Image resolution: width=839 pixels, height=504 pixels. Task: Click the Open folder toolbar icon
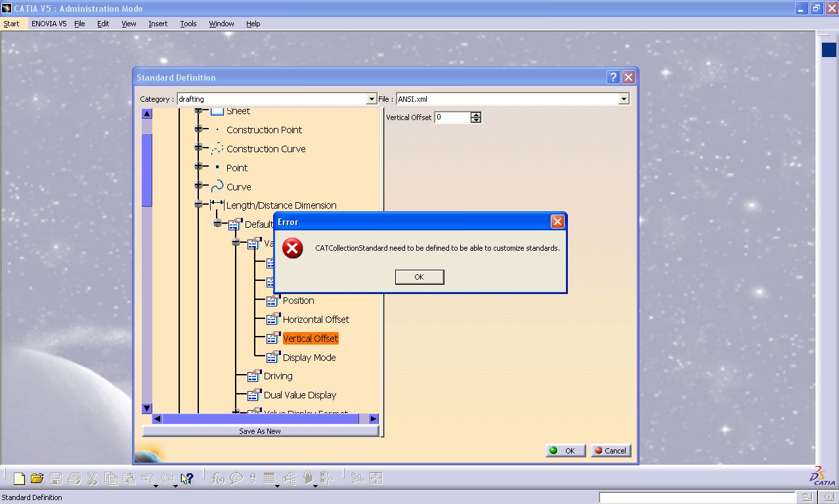(x=37, y=478)
